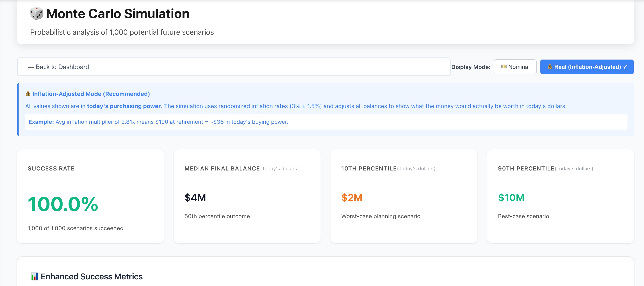Click the '50th percentile outcome' caption

point(217,216)
